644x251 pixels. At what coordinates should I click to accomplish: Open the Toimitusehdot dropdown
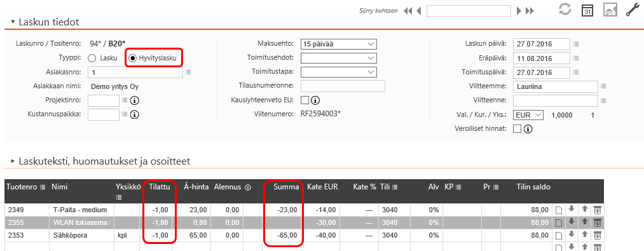(x=339, y=58)
